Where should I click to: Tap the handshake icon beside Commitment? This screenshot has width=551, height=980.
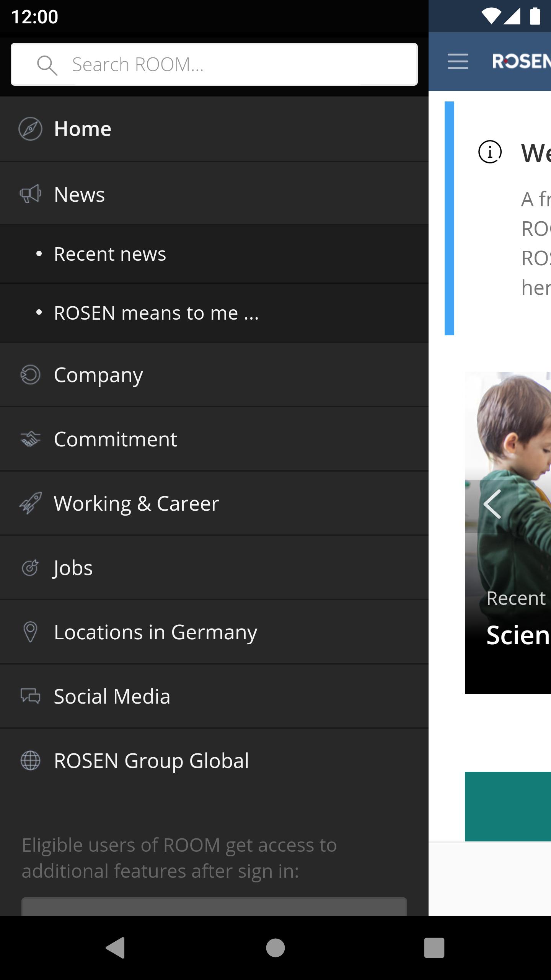tap(30, 439)
